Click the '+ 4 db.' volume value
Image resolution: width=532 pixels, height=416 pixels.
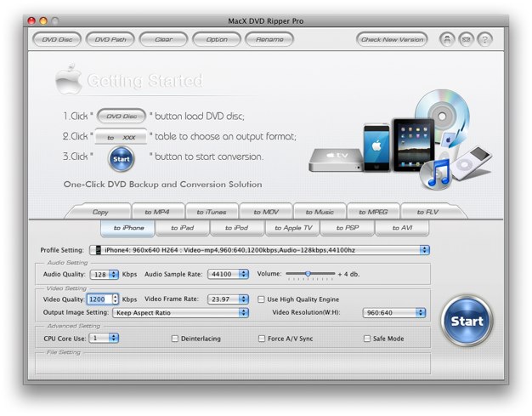tap(348, 274)
